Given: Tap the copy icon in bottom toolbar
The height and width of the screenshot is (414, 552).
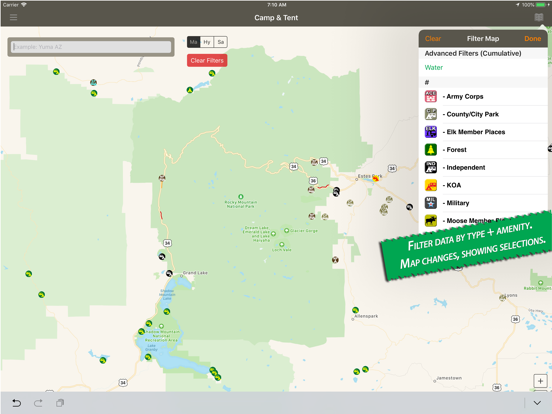Looking at the screenshot, I should point(60,403).
